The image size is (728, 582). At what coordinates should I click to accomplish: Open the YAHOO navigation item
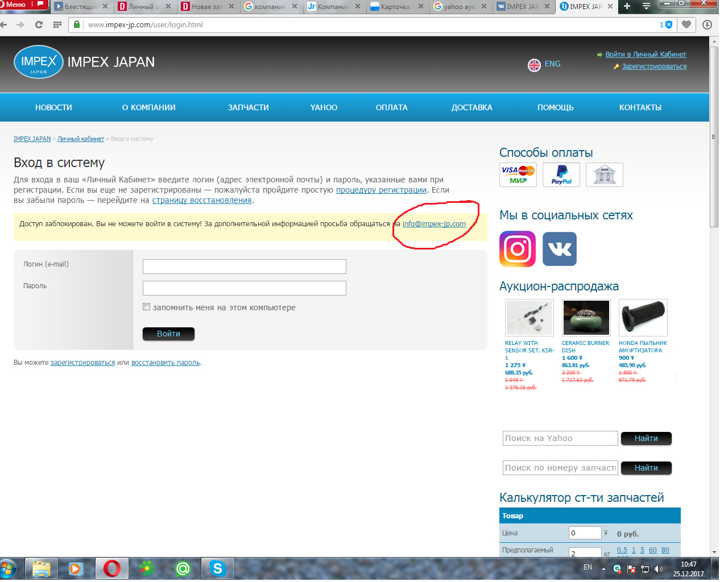[324, 107]
